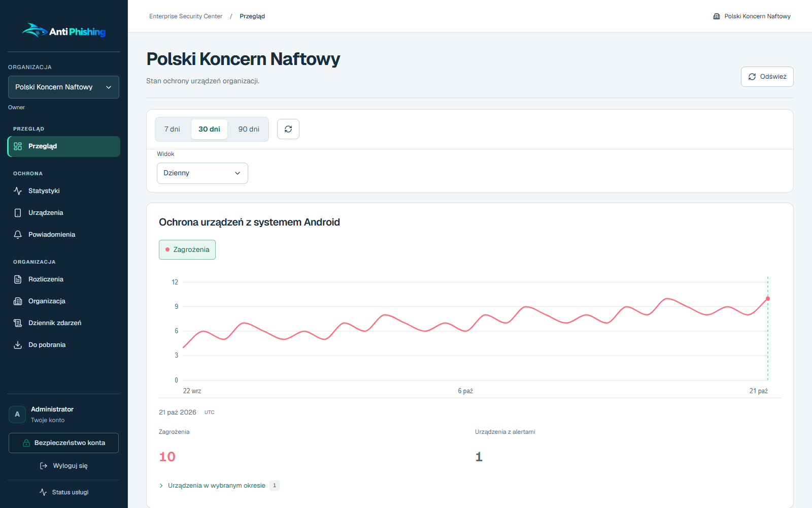Click the building icon in top-right header
The height and width of the screenshot is (508, 812).
717,16
